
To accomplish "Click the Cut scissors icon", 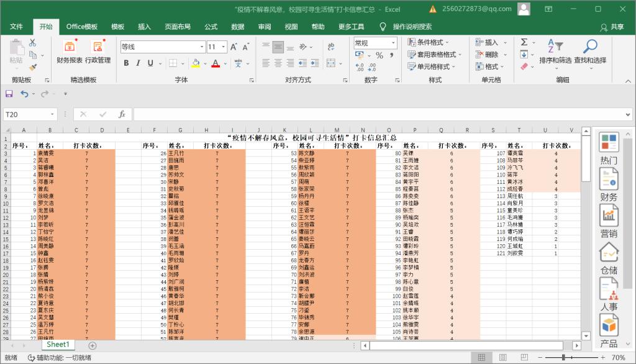I will coord(33,43).
